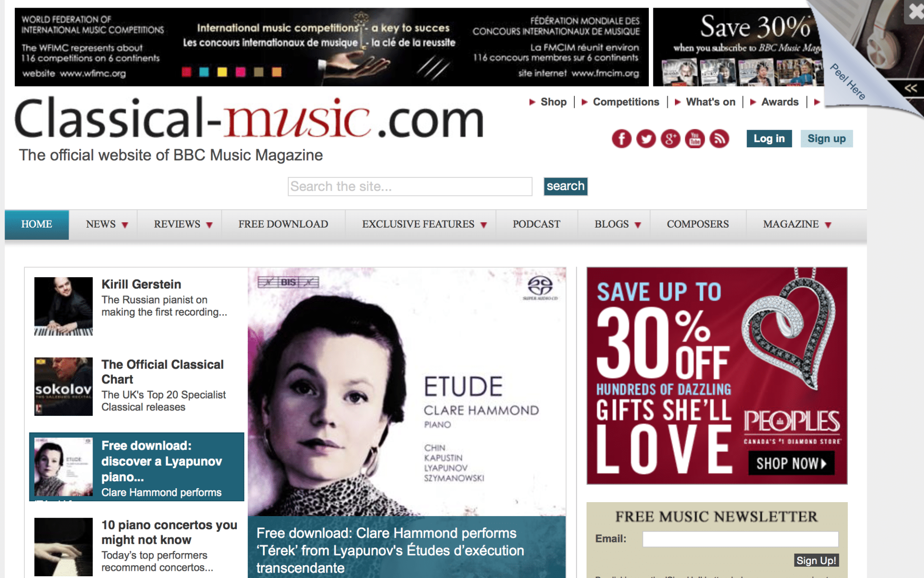Click the Sign up button
Viewport: 924px width, 578px height.
[827, 139]
